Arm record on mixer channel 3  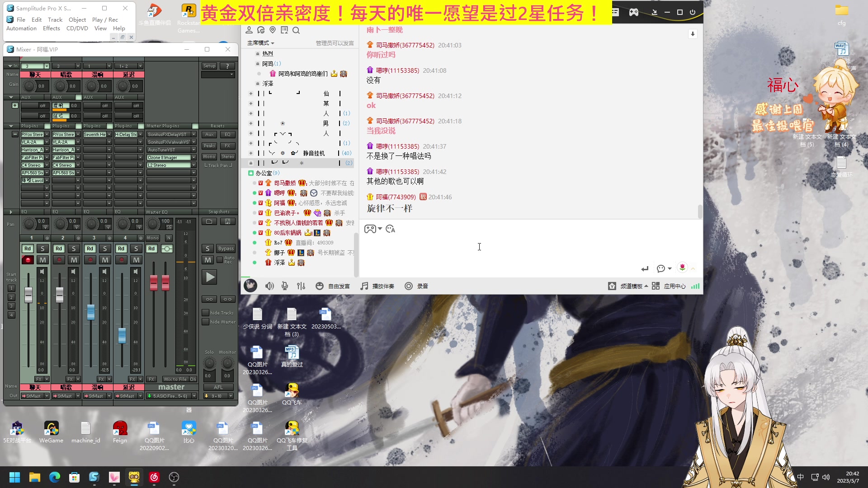coord(90,260)
